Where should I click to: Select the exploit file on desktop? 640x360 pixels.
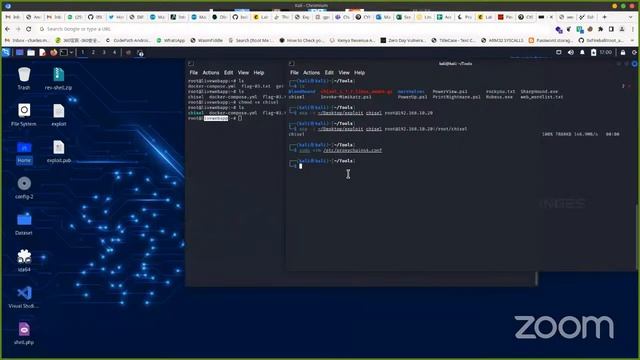tap(59, 115)
